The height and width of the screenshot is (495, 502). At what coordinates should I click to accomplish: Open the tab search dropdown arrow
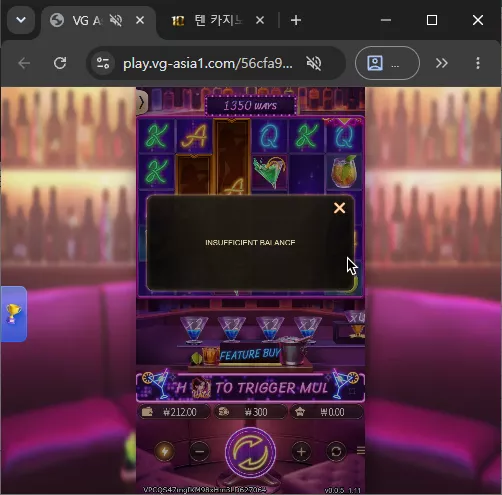click(x=21, y=20)
